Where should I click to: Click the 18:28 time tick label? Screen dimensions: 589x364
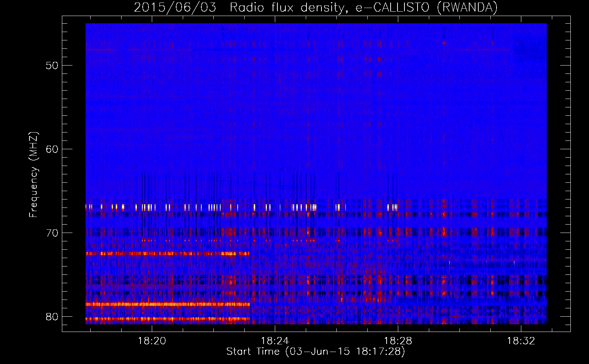click(398, 341)
